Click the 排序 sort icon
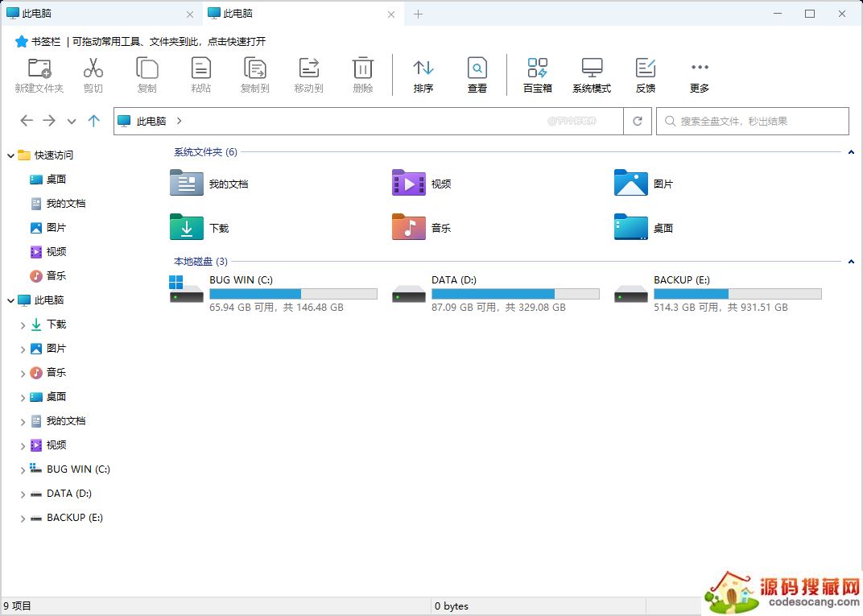Viewport: 863px width, 616px height. (x=423, y=68)
